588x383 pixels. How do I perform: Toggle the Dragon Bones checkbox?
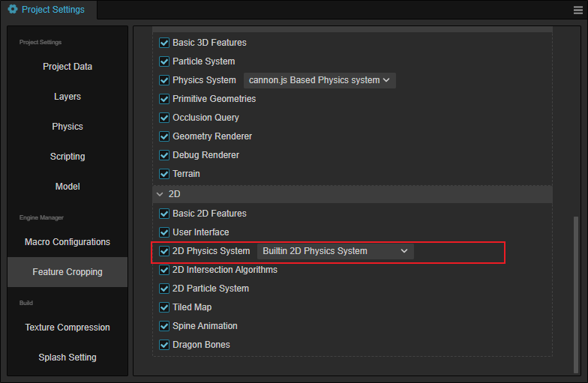click(164, 345)
